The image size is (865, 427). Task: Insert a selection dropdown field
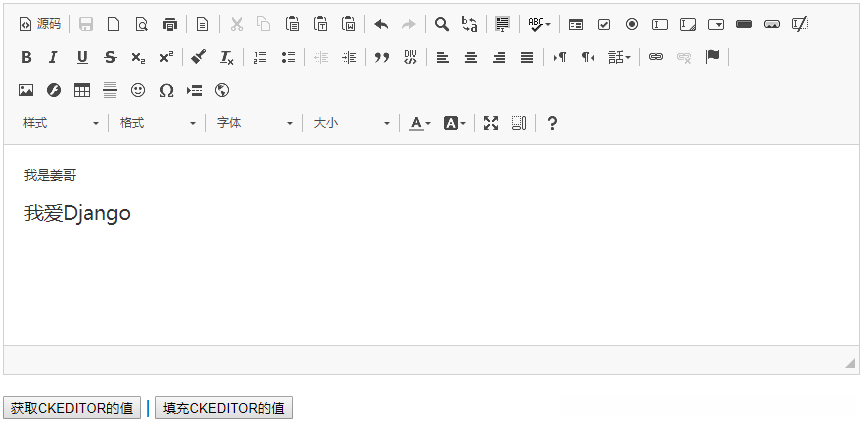(716, 24)
